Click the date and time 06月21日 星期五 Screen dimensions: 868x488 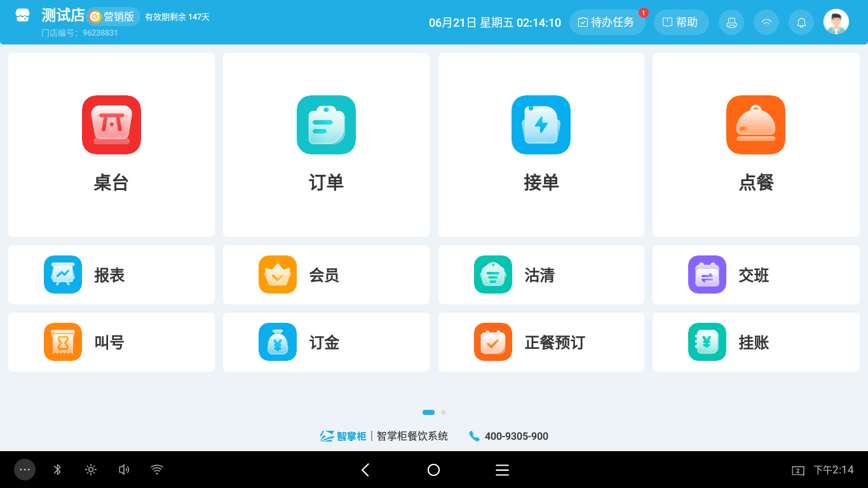pyautogui.click(x=495, y=23)
